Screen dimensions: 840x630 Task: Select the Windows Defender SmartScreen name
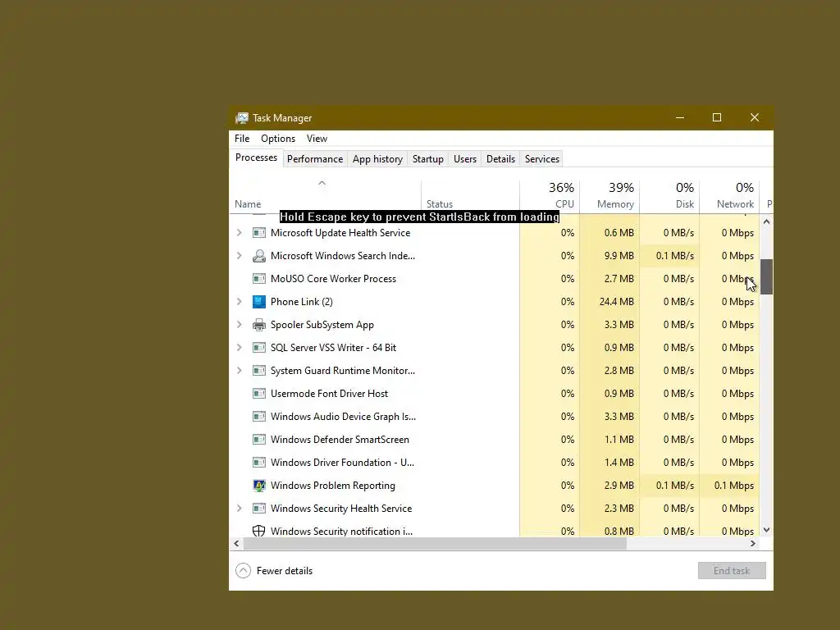[x=340, y=440]
